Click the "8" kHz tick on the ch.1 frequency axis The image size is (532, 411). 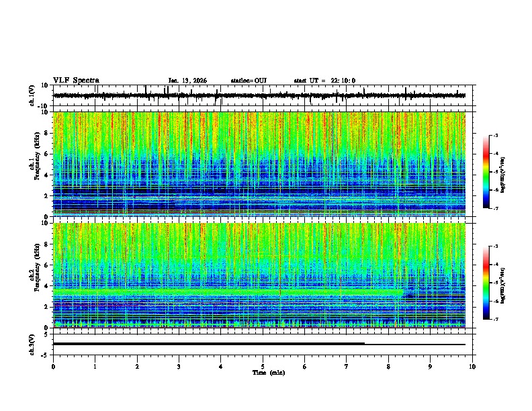tap(47, 133)
